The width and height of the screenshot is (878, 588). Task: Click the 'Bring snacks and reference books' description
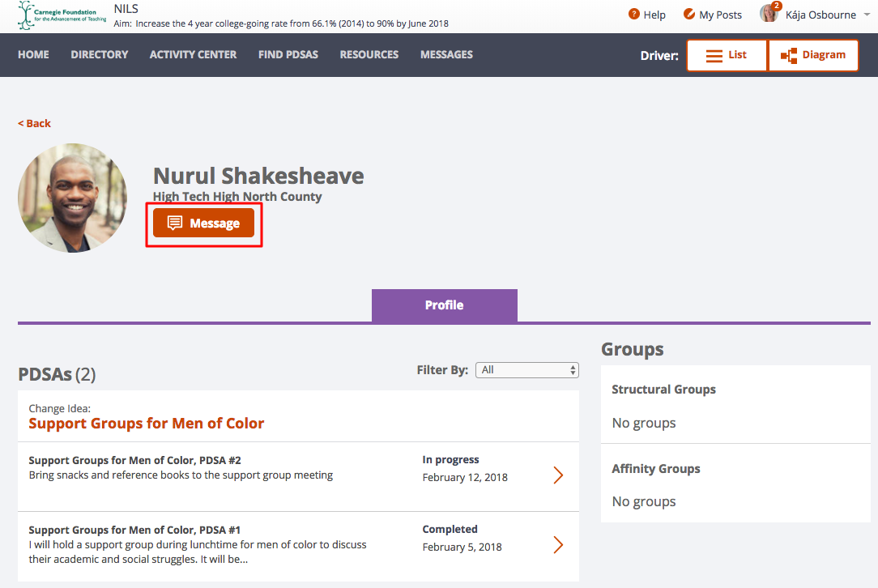tap(181, 475)
